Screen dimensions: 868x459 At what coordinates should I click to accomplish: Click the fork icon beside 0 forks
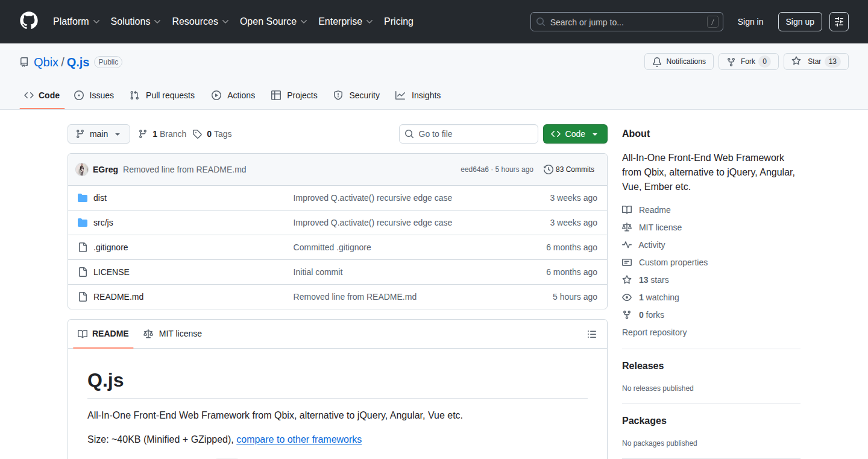point(627,315)
